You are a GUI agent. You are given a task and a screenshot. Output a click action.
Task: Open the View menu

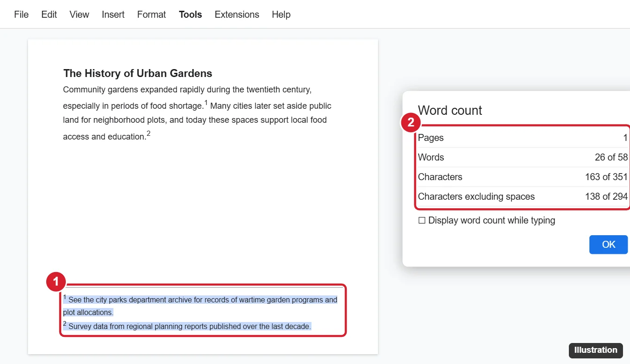(x=79, y=14)
